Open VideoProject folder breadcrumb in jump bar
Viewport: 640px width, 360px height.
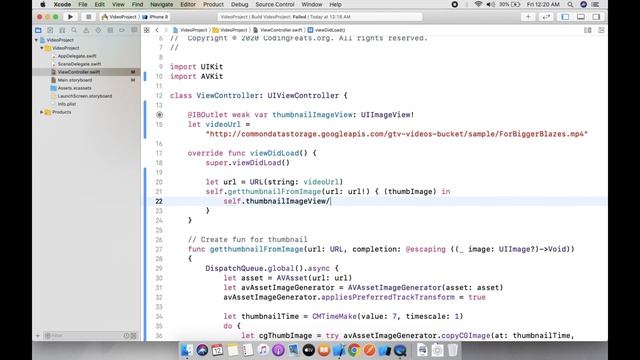pyautogui.click(x=230, y=30)
